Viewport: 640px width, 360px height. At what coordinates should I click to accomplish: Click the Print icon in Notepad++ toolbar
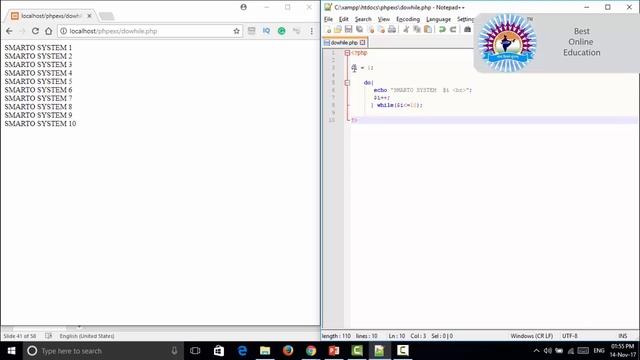click(x=392, y=29)
